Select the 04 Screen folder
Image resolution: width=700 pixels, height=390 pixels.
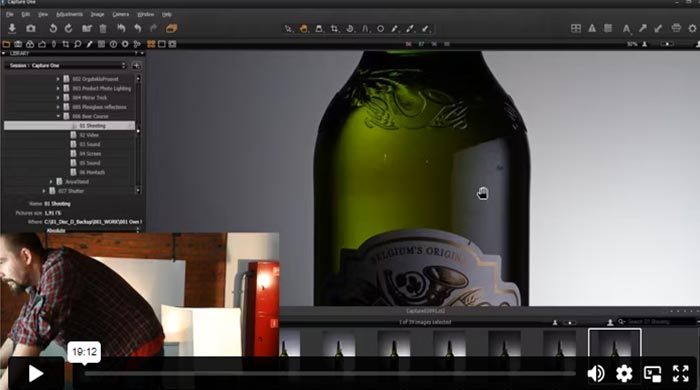coord(90,154)
